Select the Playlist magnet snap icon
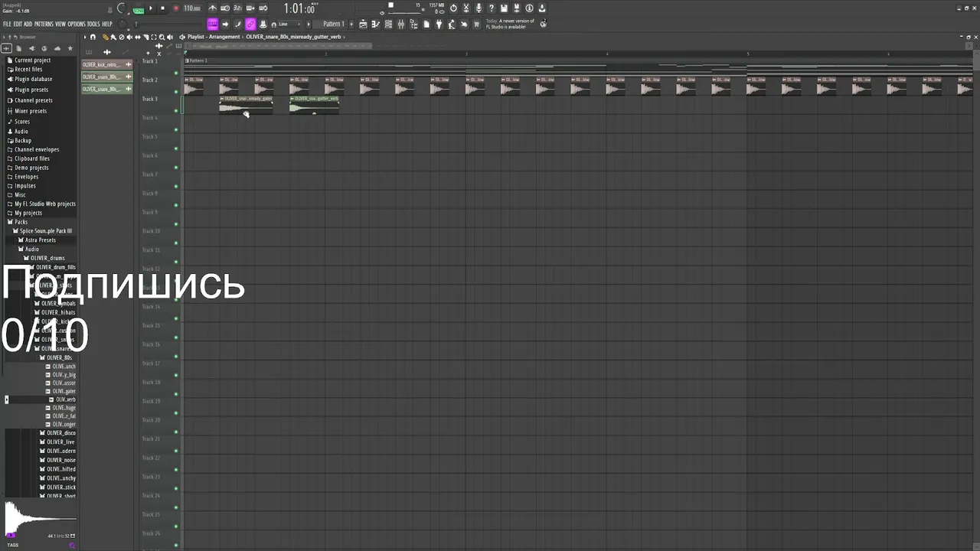Image resolution: width=980 pixels, height=551 pixels. pos(93,37)
